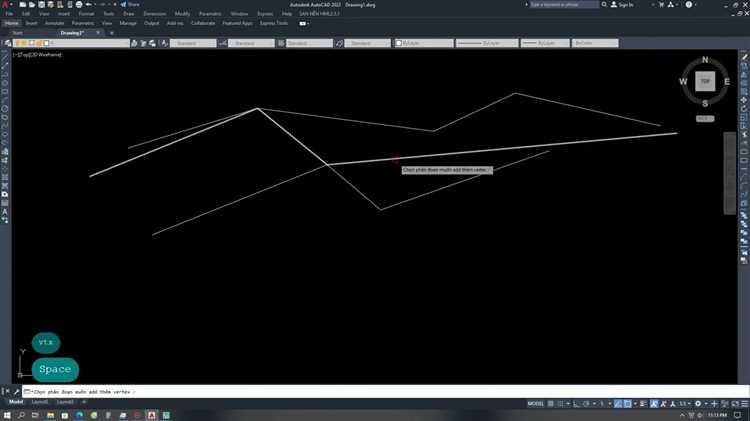Open the ByLayer lineweight dropdown

[545, 43]
